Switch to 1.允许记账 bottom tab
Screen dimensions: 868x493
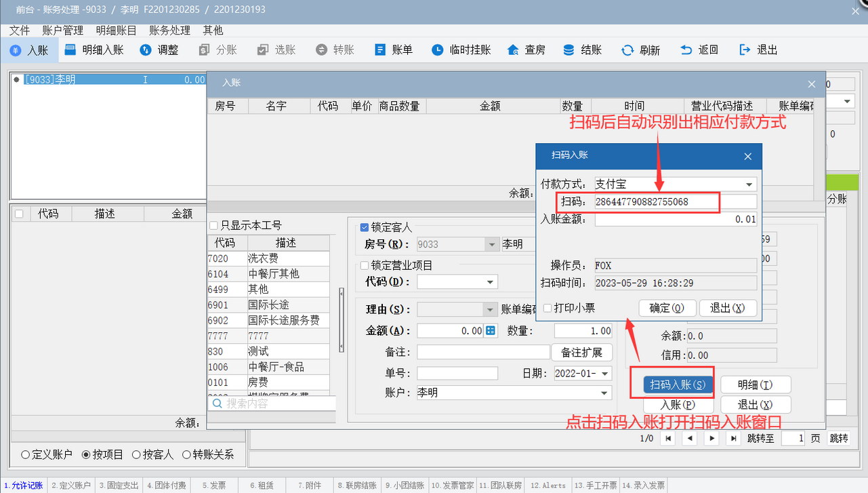24,486
